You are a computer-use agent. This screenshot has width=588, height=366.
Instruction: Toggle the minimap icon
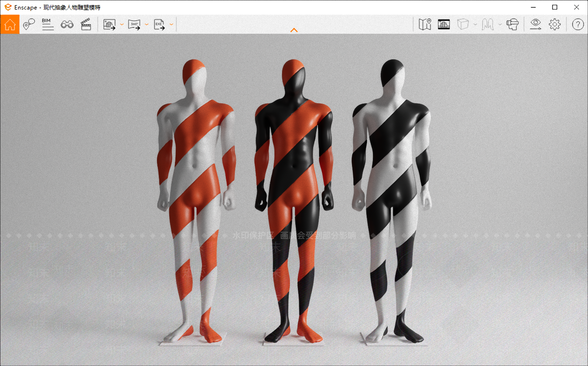click(425, 24)
